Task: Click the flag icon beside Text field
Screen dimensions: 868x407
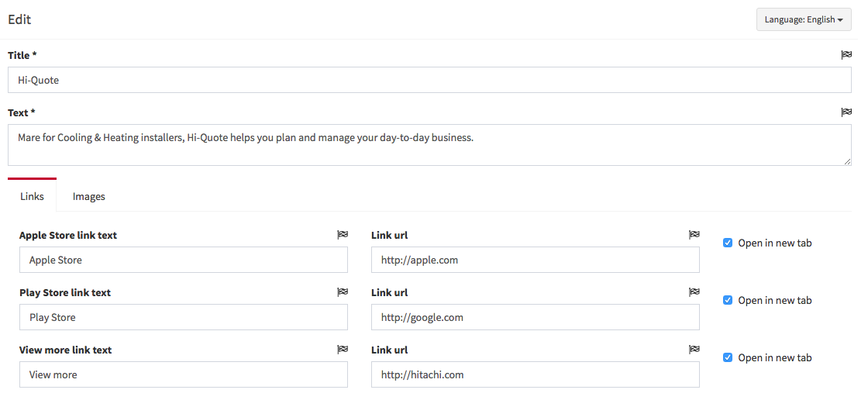Action: click(846, 112)
